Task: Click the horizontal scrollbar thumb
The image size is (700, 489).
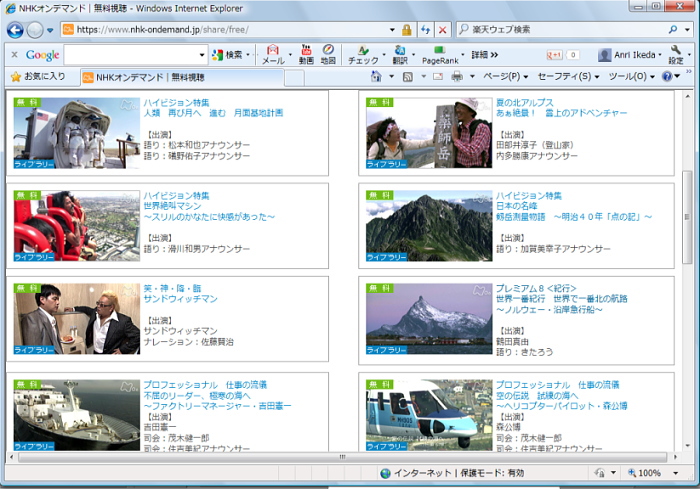Action: (x=342, y=457)
